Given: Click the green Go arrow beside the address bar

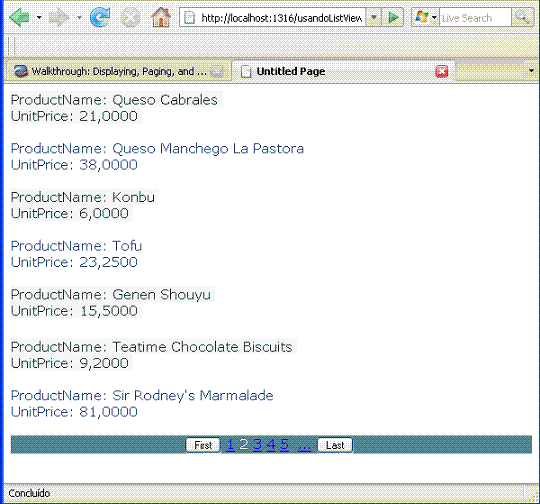Looking at the screenshot, I should click(x=393, y=17).
